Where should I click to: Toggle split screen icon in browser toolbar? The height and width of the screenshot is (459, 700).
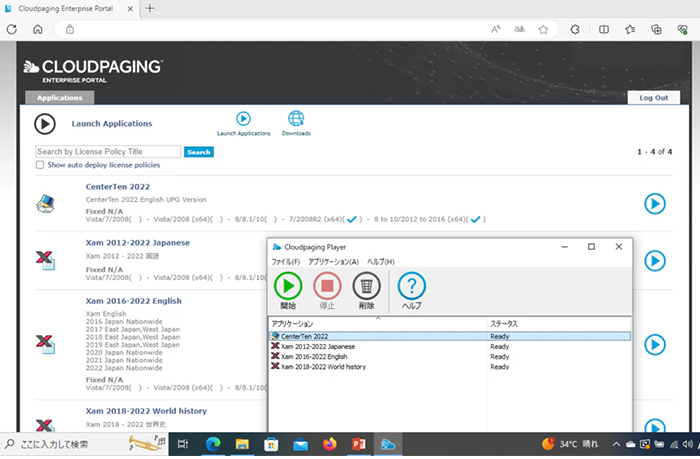point(604,29)
